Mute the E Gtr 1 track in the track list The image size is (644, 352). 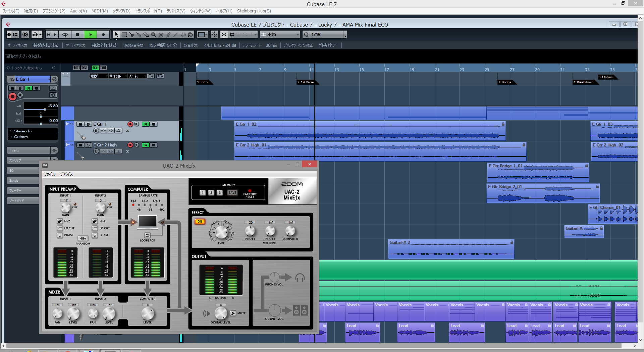80,124
